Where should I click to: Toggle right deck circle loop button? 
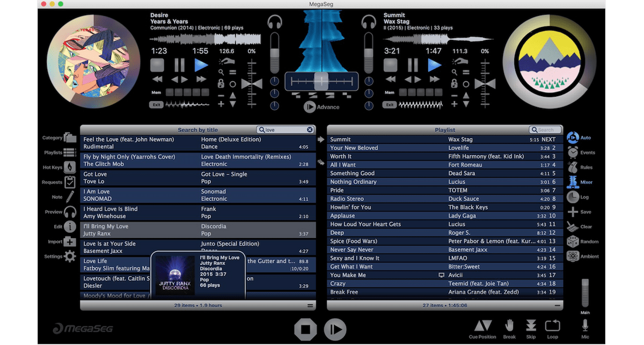(x=466, y=84)
